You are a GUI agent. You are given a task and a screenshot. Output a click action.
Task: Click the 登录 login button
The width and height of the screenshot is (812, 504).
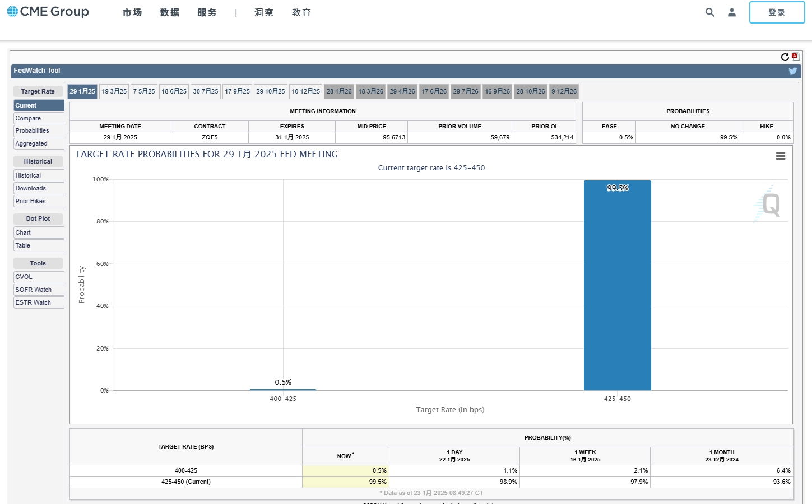click(777, 12)
